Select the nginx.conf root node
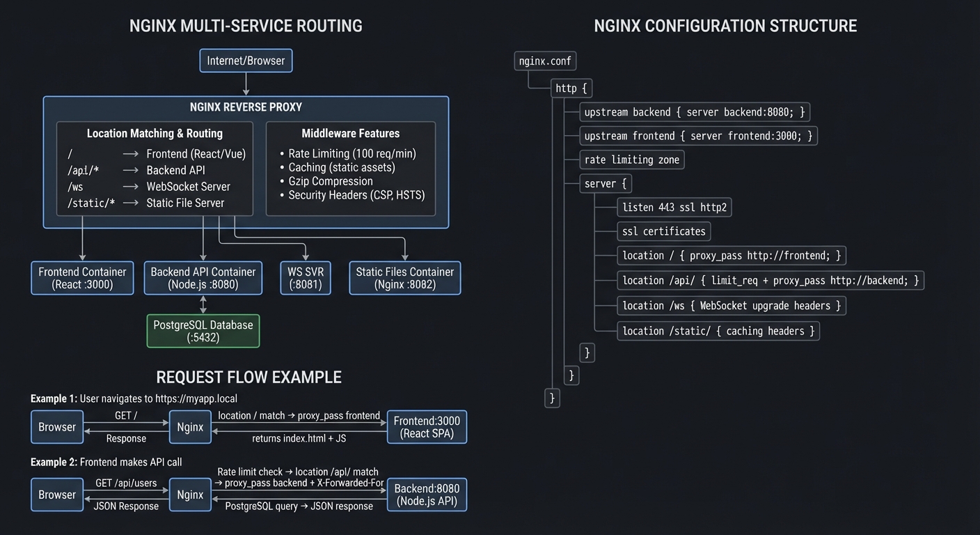 tap(545, 61)
